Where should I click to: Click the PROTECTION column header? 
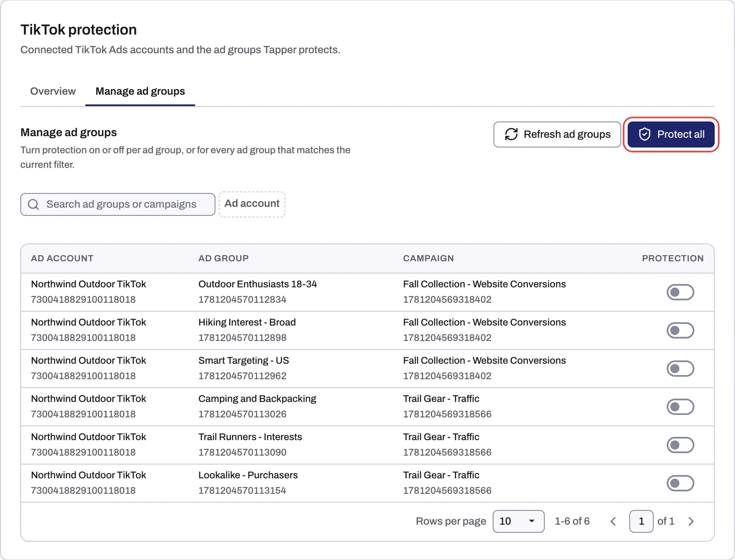673,258
